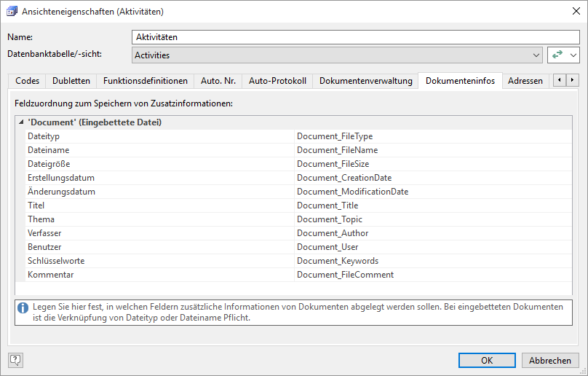Open the Dubletten tab

71,81
